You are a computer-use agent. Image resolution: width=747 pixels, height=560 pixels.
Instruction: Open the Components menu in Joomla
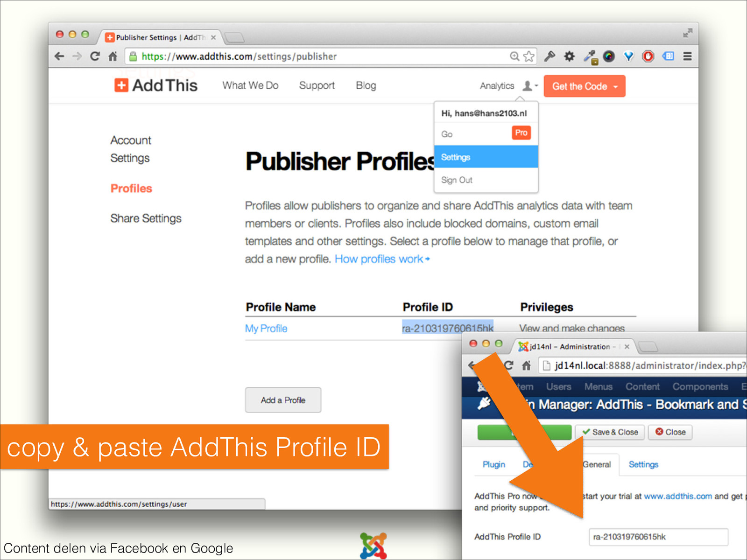point(700,386)
